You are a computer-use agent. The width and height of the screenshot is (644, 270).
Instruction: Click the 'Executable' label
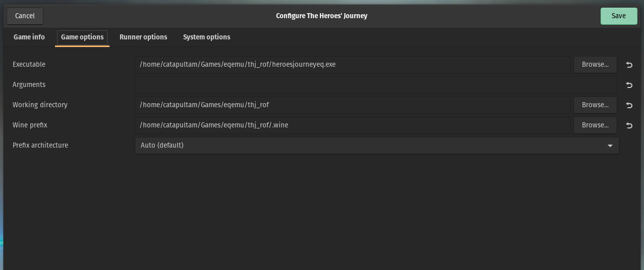[29, 65]
